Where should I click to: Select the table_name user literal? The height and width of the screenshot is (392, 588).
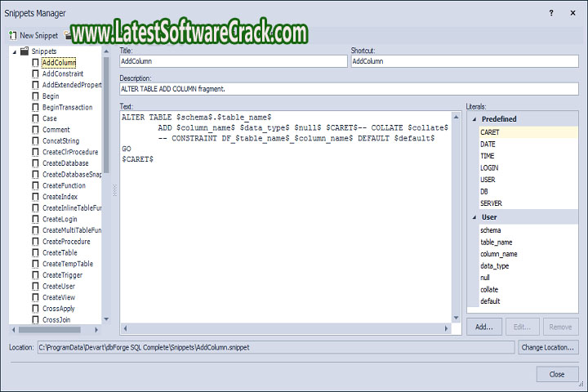[498, 243]
